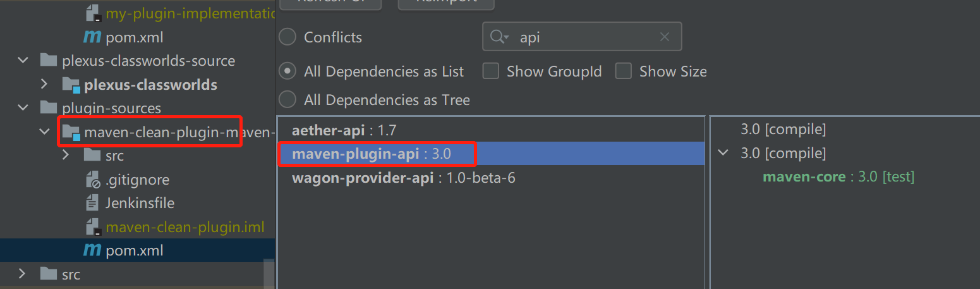Select the Conflicts radio button
980x289 pixels.
(287, 37)
